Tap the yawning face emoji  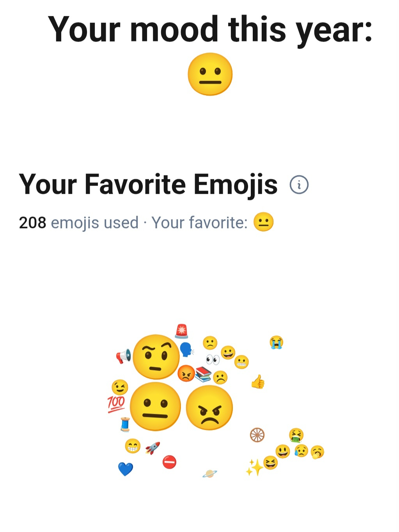click(317, 452)
